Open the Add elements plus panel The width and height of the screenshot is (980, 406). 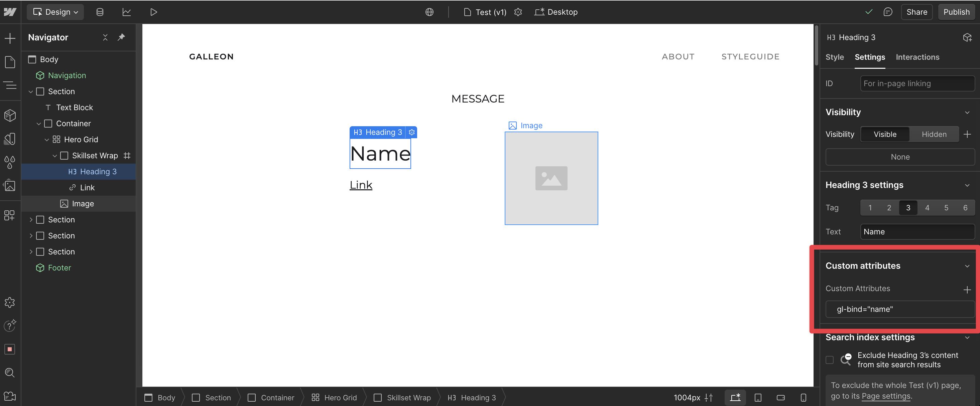(x=10, y=38)
